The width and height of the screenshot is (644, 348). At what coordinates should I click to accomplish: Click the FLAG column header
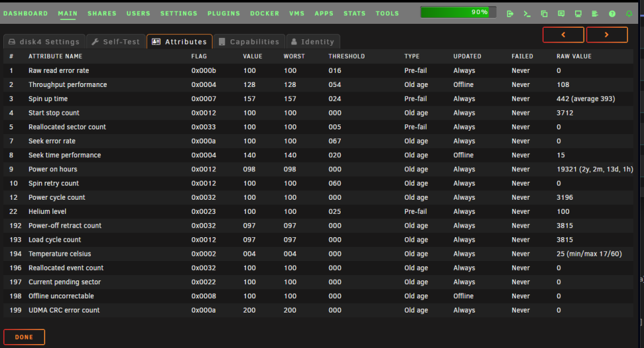click(199, 56)
